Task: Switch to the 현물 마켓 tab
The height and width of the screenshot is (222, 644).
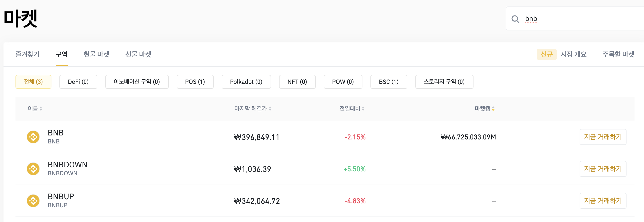Action: [97, 54]
